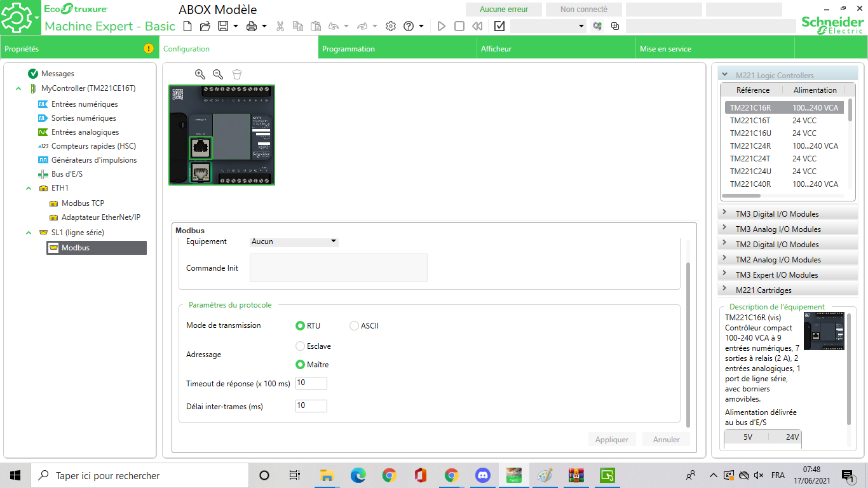Click the Timeout de réponse input field
868x488 pixels.
[311, 383]
